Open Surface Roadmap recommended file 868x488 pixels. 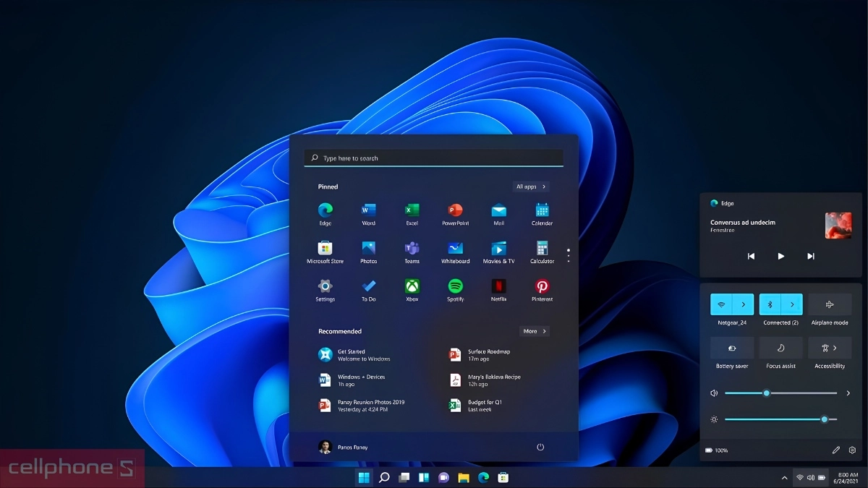[480, 355]
